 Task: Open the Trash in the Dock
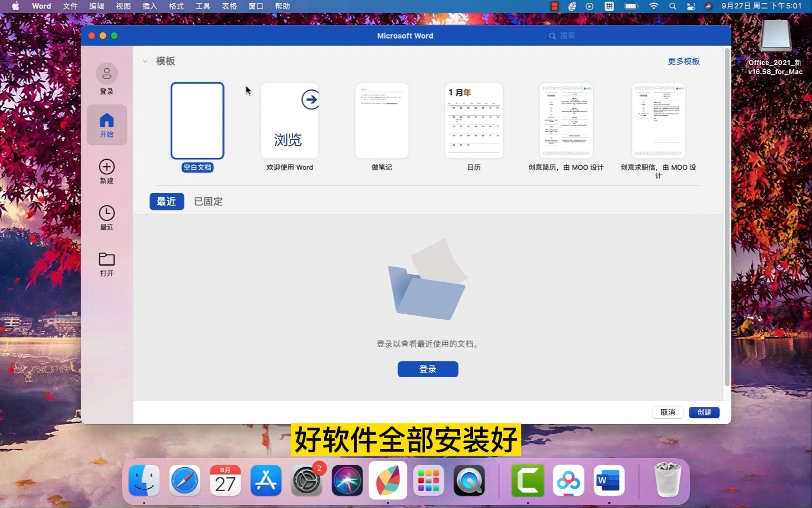tap(668, 480)
